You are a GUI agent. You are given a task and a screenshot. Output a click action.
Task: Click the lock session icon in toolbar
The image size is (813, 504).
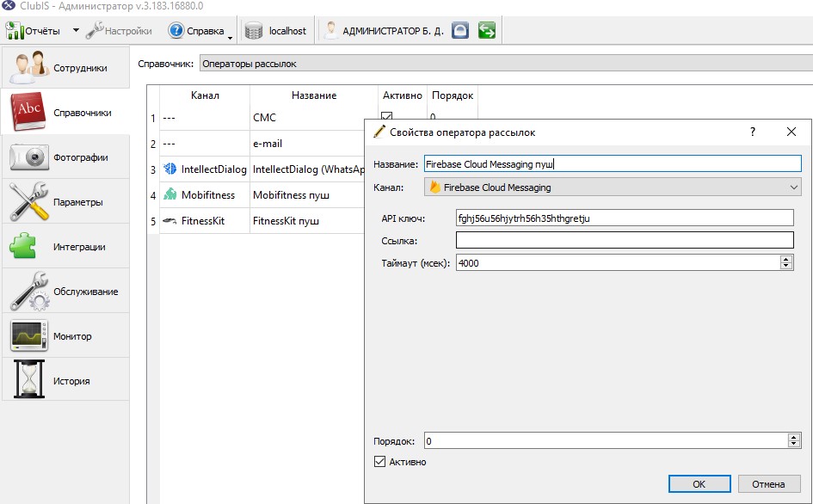pos(460,31)
